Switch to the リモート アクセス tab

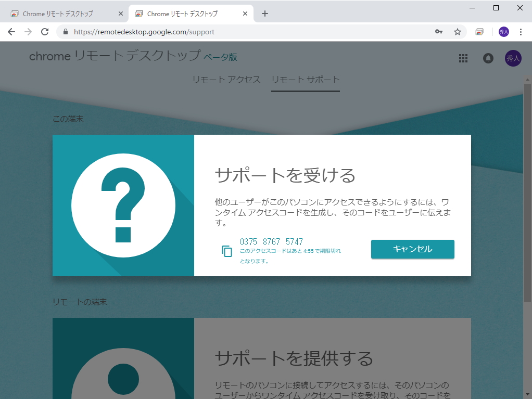227,80
